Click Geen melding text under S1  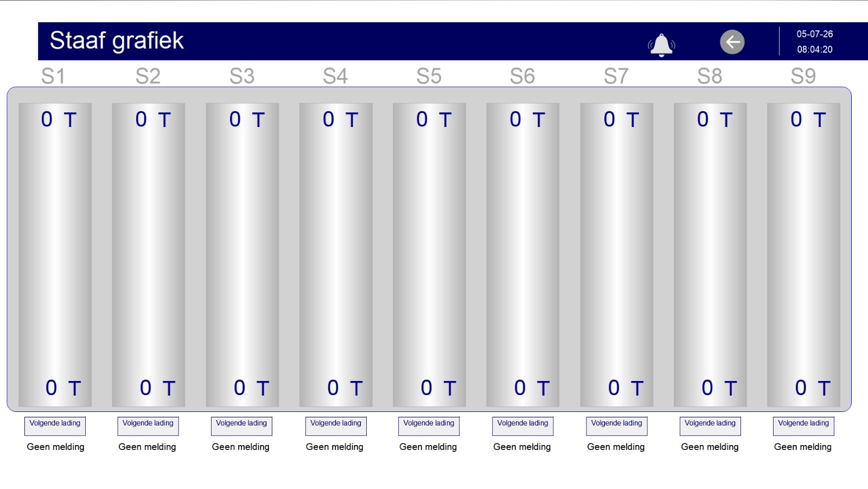coord(55,447)
